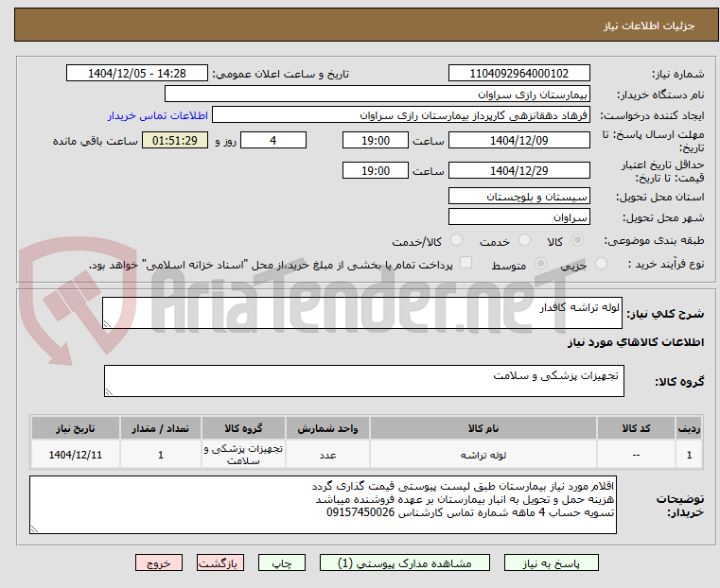
Task: Click the بازگشت back button
Action: (x=220, y=562)
